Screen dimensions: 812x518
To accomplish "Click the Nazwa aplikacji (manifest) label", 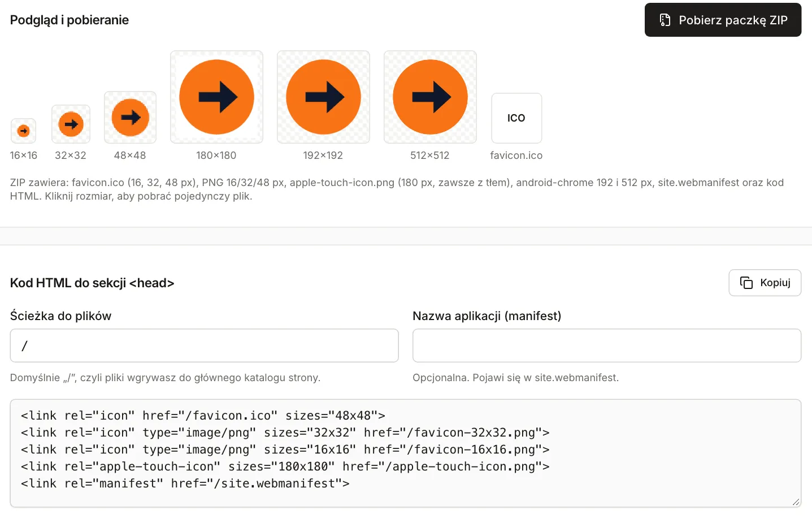I will pyautogui.click(x=487, y=316).
